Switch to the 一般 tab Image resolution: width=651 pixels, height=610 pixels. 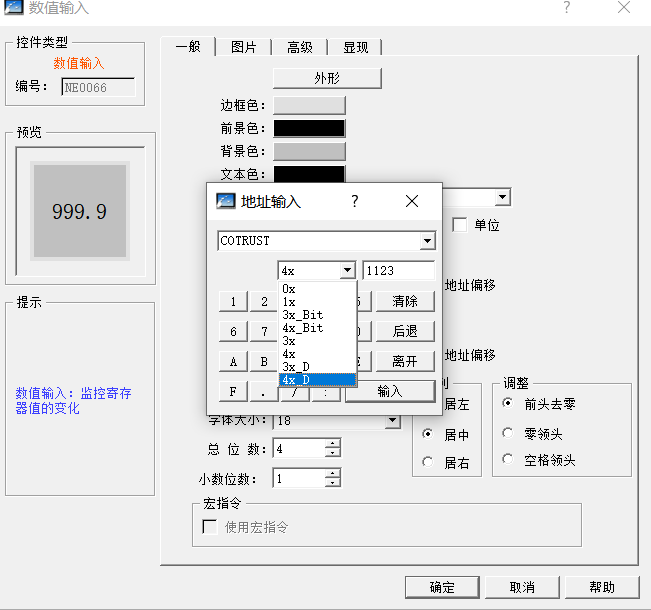(x=188, y=47)
